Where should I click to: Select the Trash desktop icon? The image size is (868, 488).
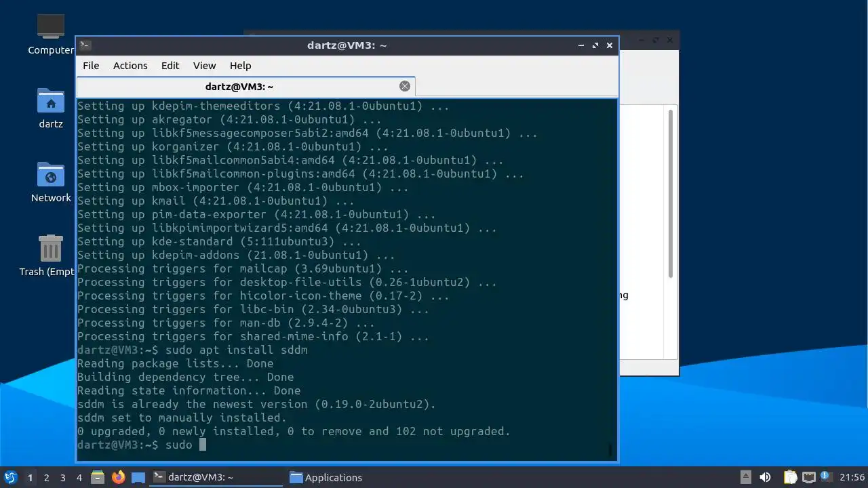(x=47, y=256)
